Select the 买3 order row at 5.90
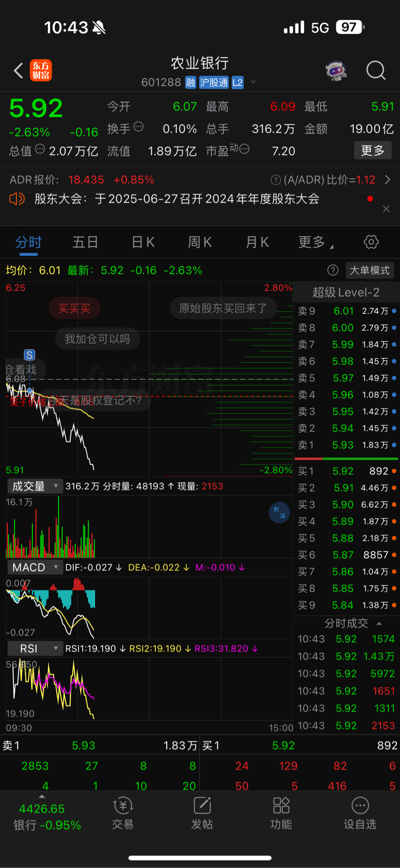 click(347, 505)
